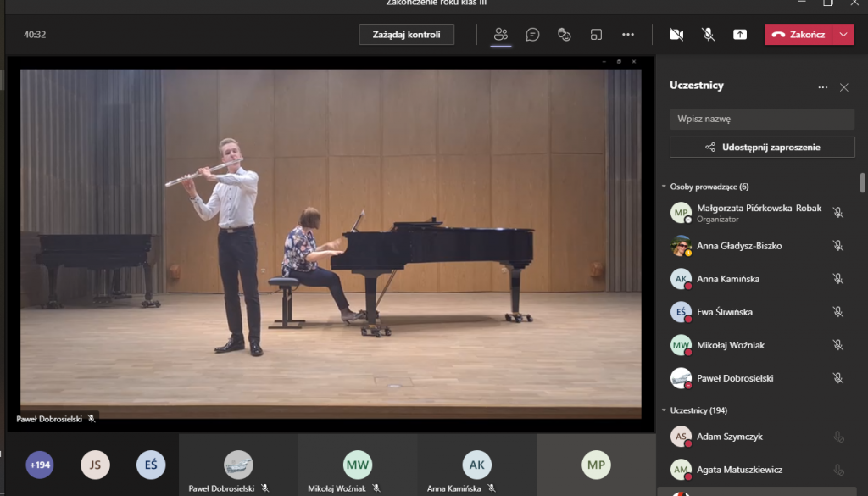
Task: Open the reactions and raise hand menu
Action: coord(564,35)
